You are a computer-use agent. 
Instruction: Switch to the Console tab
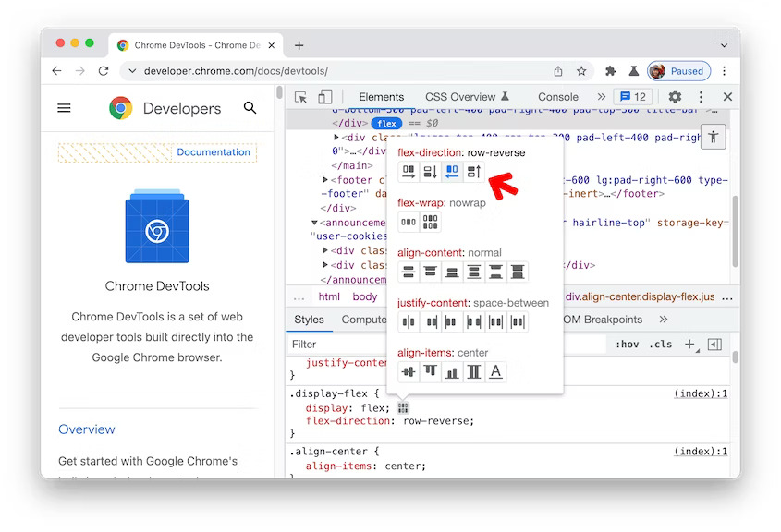(557, 96)
